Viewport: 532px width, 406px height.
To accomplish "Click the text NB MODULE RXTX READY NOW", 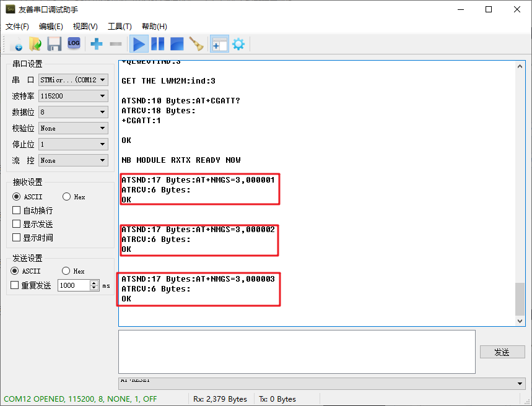I will [181, 160].
